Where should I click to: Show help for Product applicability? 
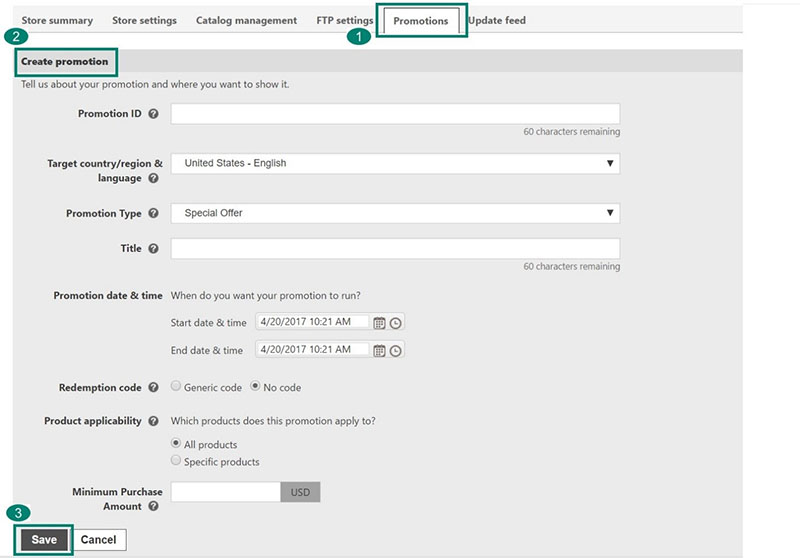(x=153, y=421)
